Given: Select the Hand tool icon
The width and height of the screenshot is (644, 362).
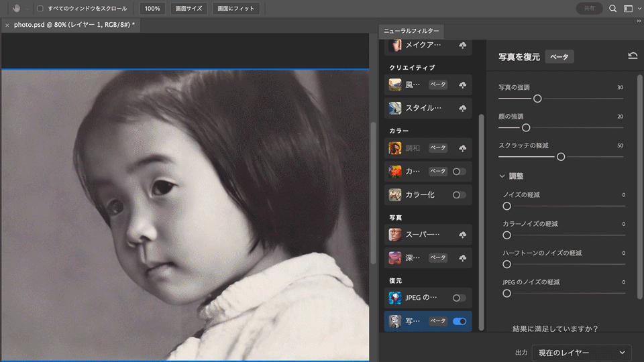Looking at the screenshot, I should (x=16, y=8).
